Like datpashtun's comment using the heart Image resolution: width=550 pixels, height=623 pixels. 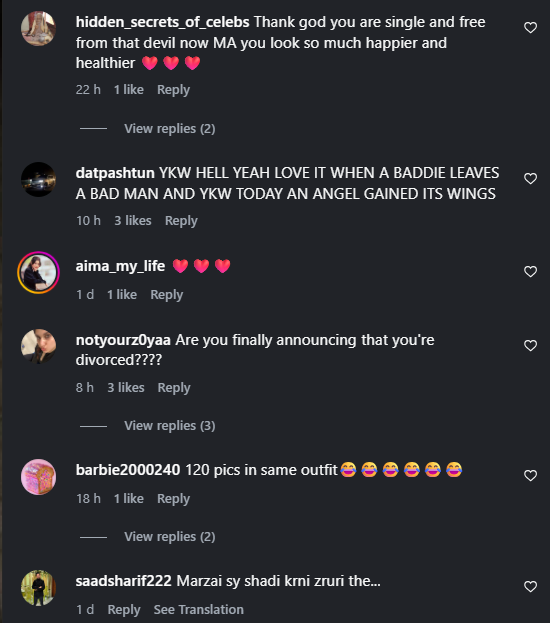coord(531,179)
